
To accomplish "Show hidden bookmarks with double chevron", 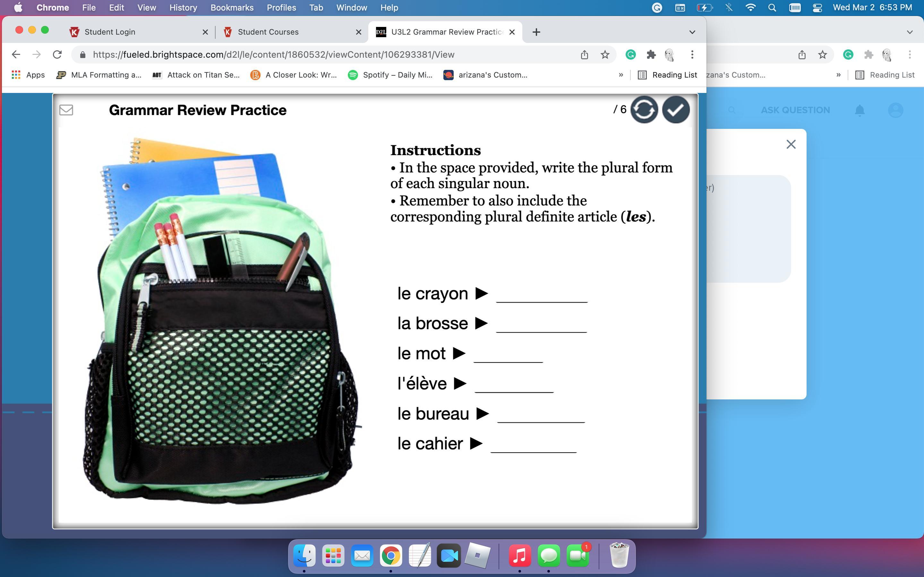I will click(x=621, y=75).
